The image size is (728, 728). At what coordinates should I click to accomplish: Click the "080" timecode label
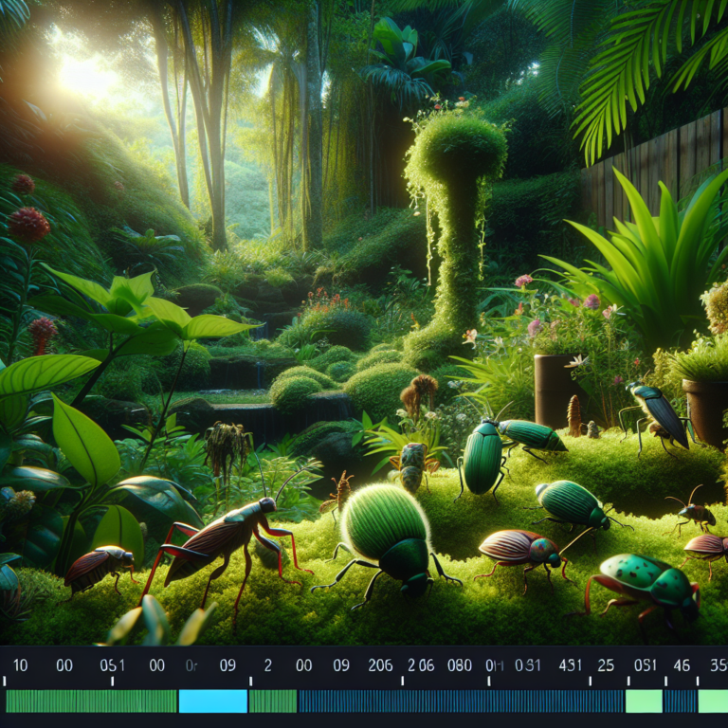click(460, 665)
